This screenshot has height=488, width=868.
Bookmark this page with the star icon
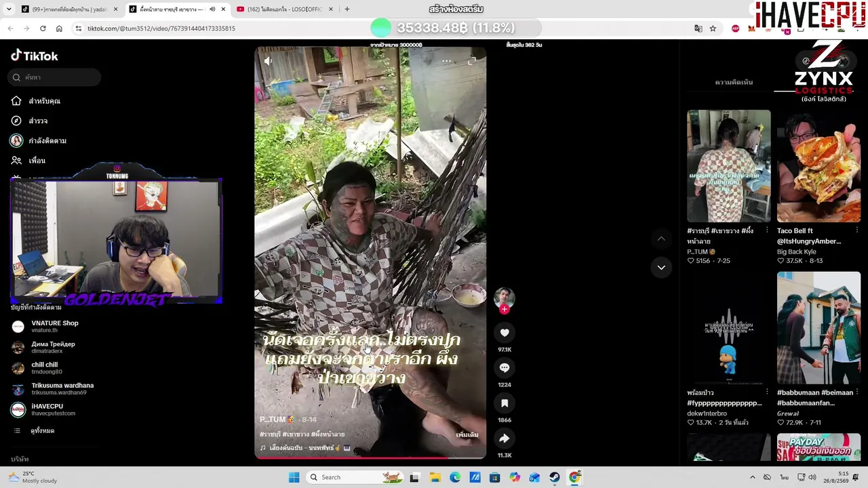pyautogui.click(x=713, y=28)
